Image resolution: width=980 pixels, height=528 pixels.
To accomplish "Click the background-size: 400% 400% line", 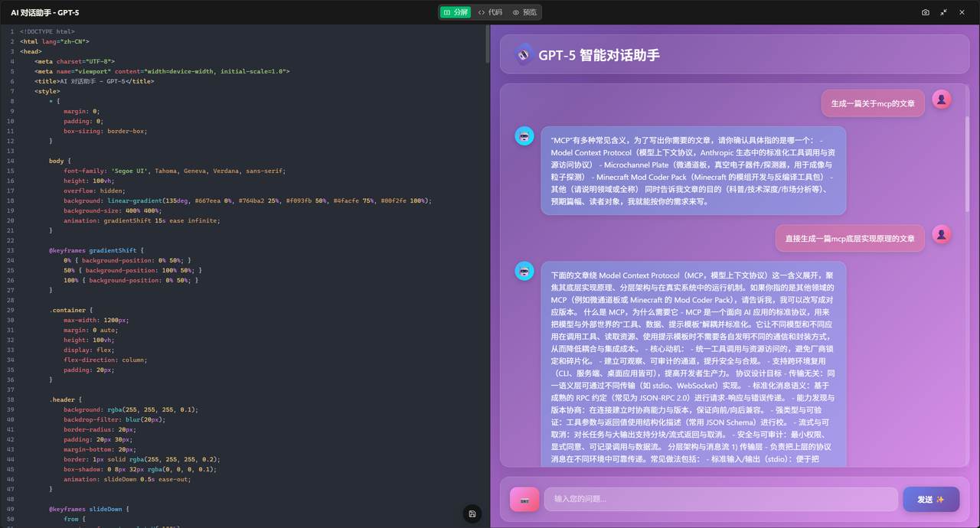I will coord(113,210).
